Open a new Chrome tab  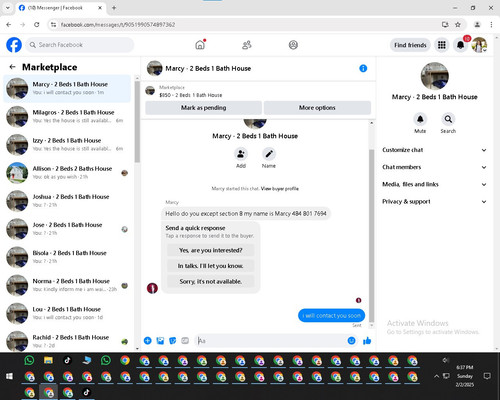(114, 8)
